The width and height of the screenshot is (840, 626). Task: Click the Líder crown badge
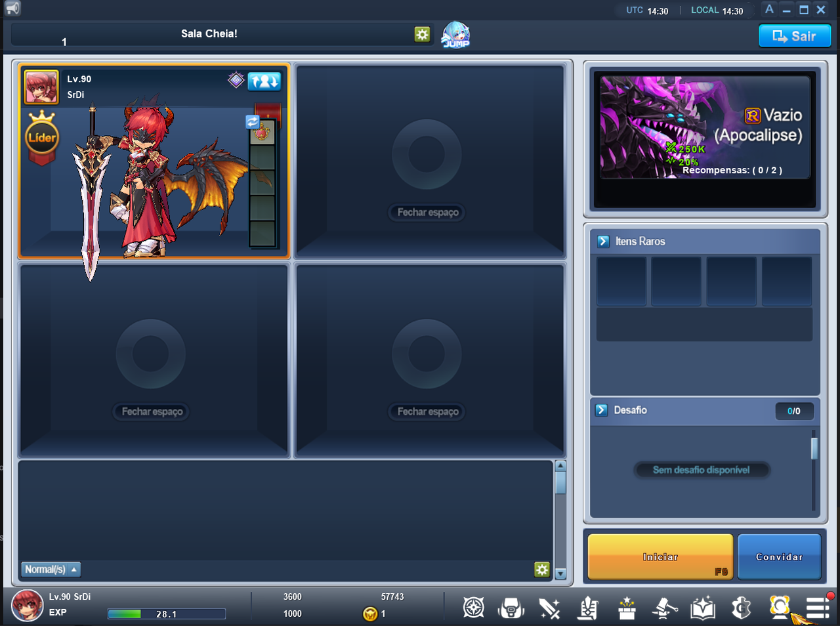42,136
